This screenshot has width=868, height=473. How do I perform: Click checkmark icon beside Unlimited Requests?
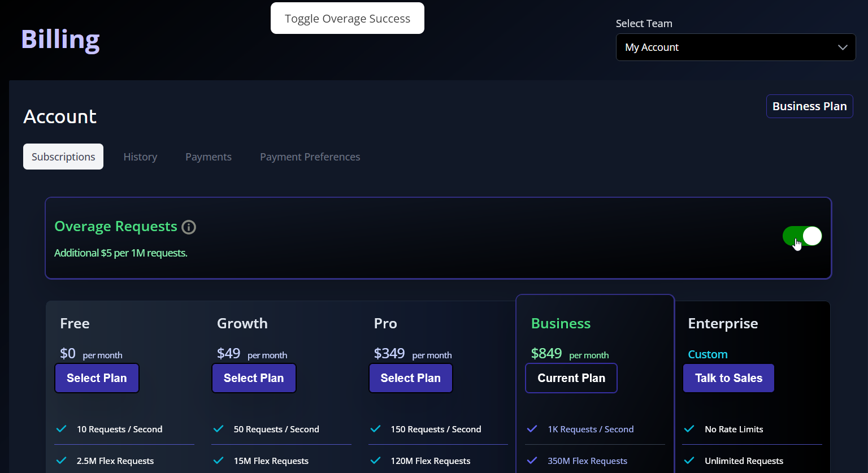point(689,461)
